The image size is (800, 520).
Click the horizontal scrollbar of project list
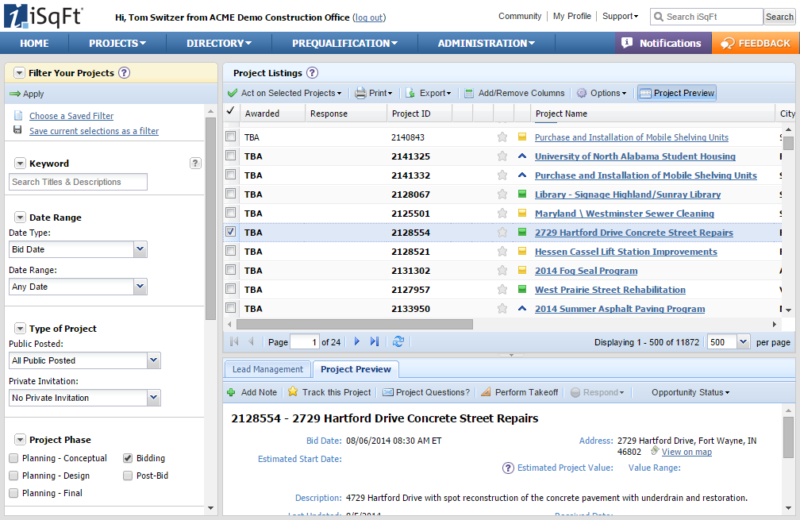pos(355,324)
